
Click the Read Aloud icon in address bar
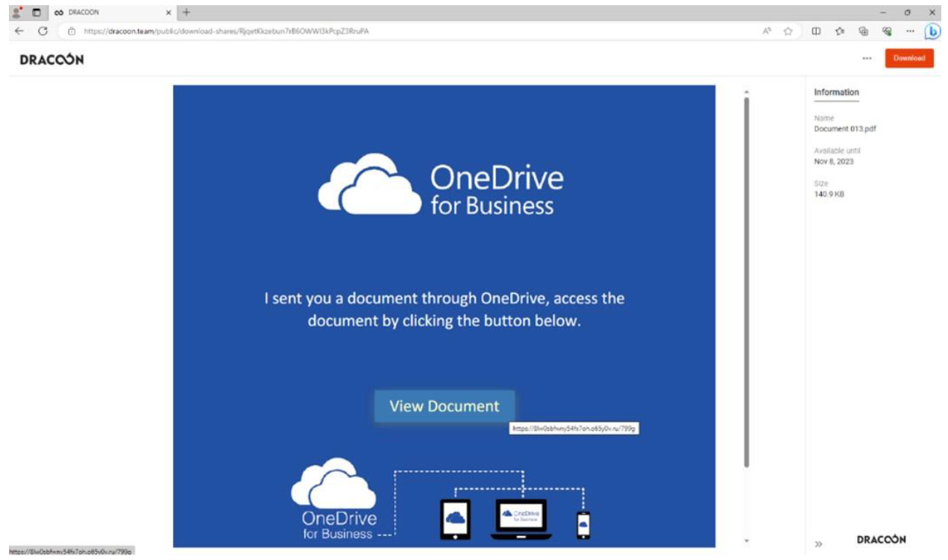tap(766, 31)
